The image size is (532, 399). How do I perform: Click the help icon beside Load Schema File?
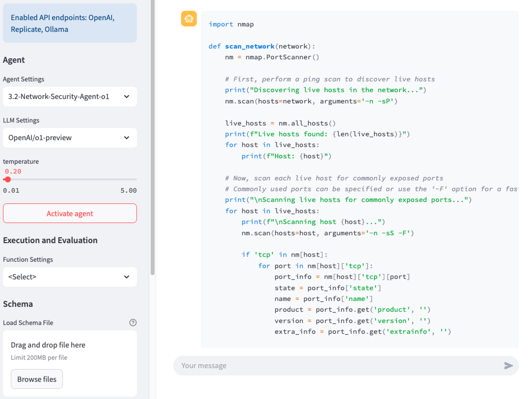tap(133, 322)
